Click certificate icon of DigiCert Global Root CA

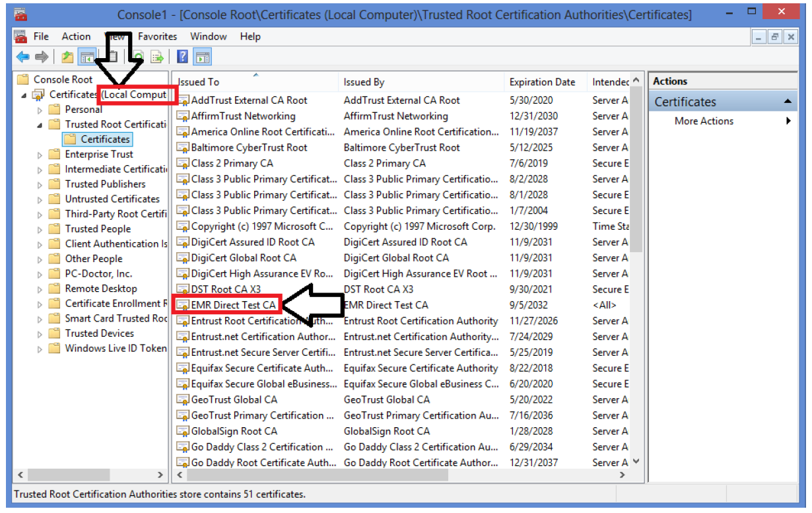(183, 258)
